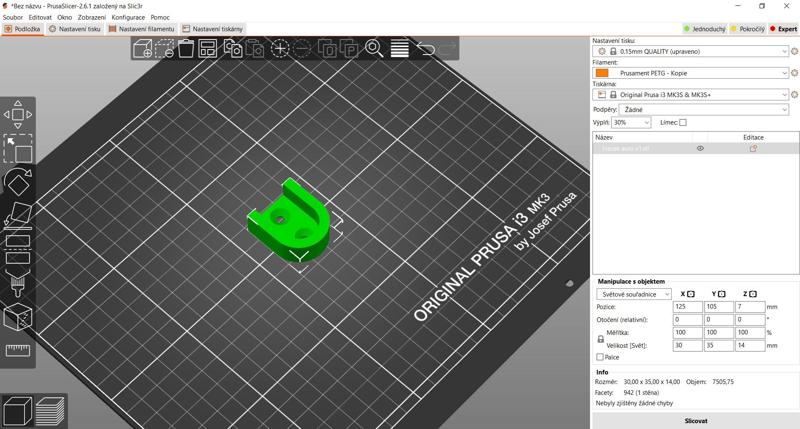
Task: Switch to sliced layers preview view
Action: click(50, 410)
